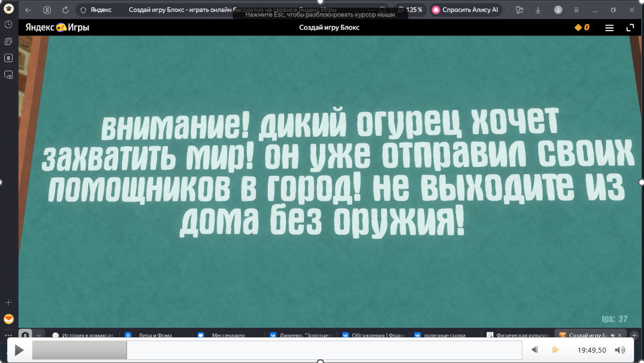Switch to the Дивеево Золотые tab

click(x=302, y=335)
